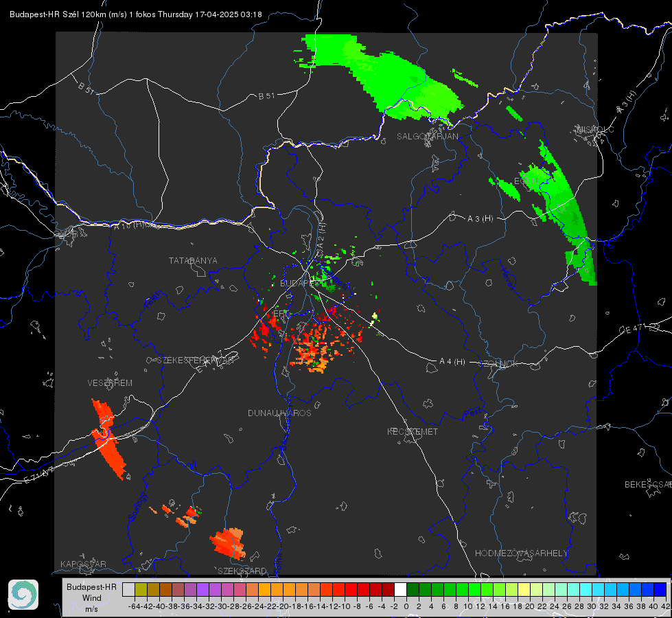Image resolution: width=672 pixels, height=618 pixels.
Task: Click the SZEKSZÁRD city label
Action: coord(242,571)
